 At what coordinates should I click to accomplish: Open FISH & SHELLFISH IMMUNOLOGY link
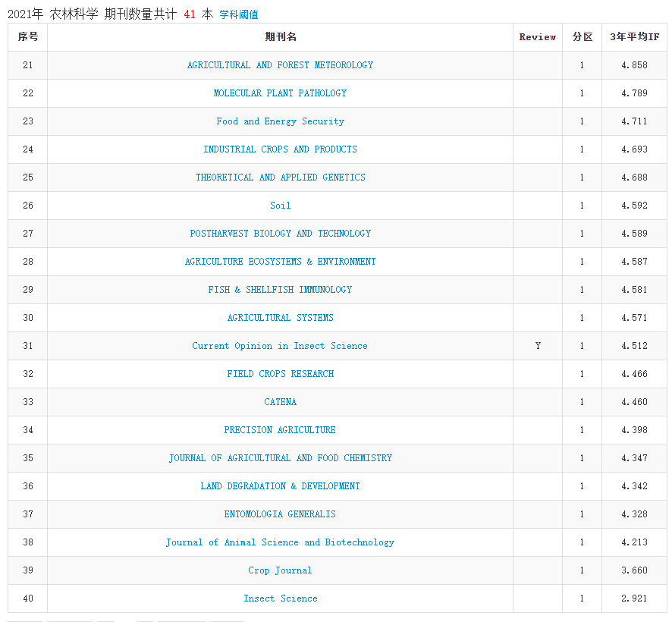281,290
